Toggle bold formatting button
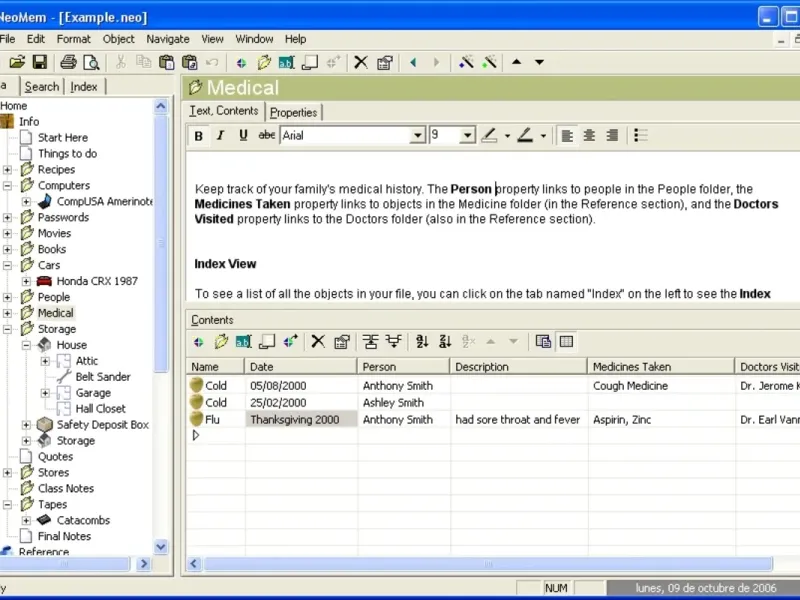The height and width of the screenshot is (600, 800). 198,135
